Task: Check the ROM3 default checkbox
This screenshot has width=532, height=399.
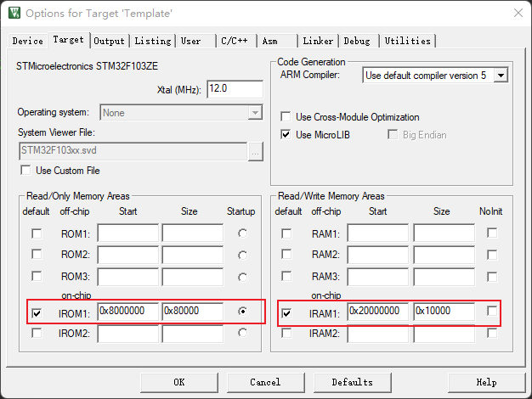Action: click(37, 276)
